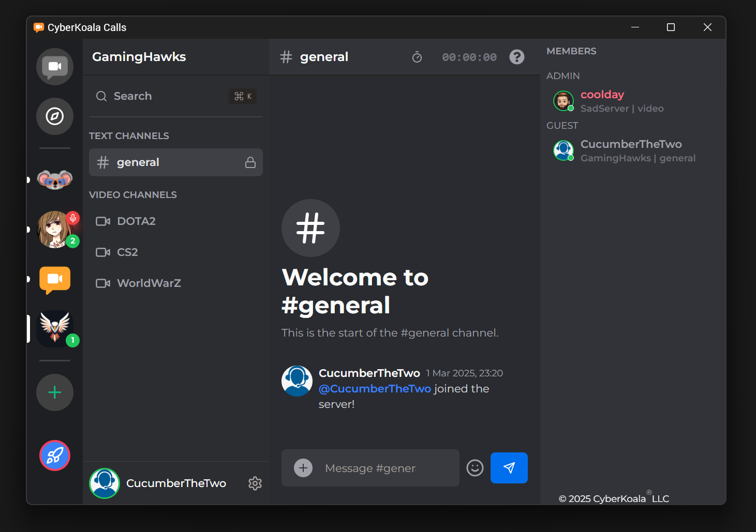The image size is (756, 532).
Task: Select the orange chat bubble server icon
Action: click(54, 280)
